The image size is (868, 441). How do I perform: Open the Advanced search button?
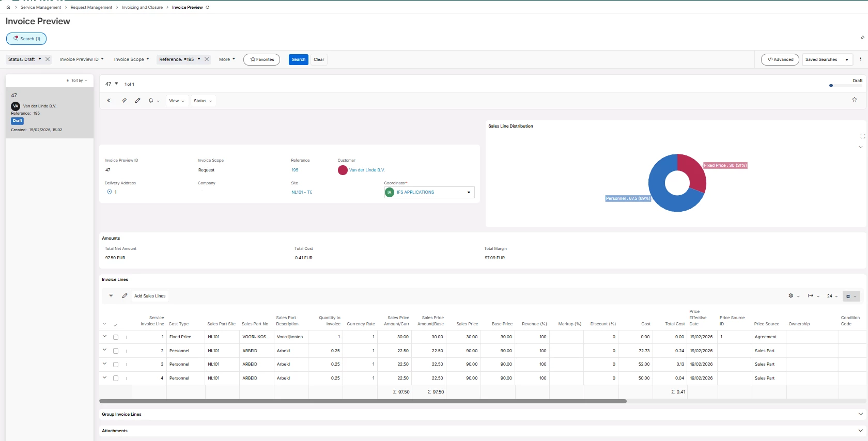[780, 59]
